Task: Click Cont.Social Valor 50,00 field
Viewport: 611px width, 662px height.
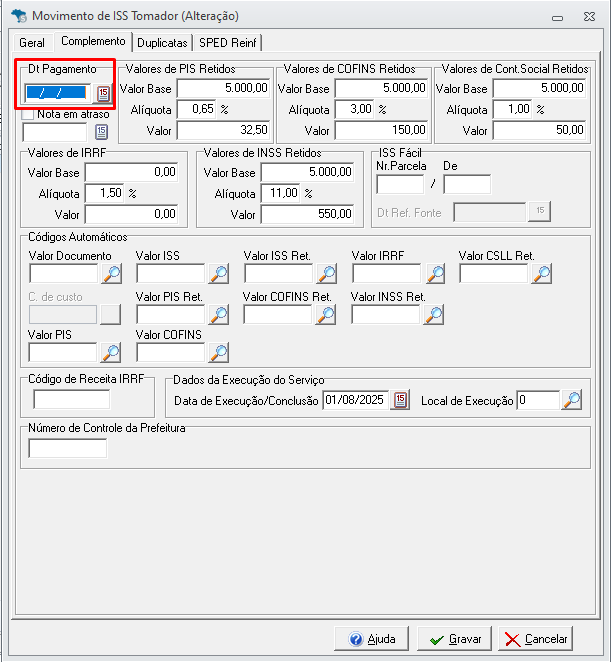Action: pos(540,130)
